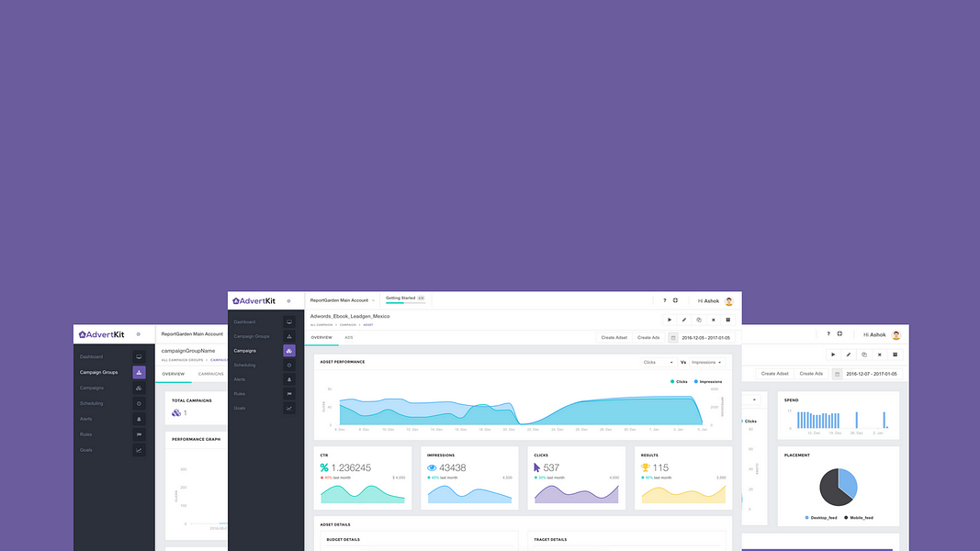Select highlighted Campaign Groups icon in left sidebar
The image size is (980, 551).
point(139,372)
